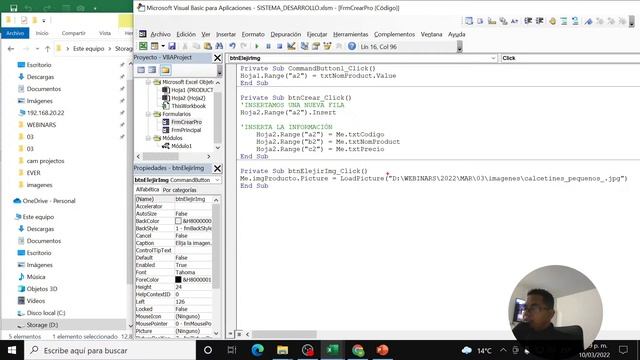Click the Paste icon in the VBA toolbar
Viewport: 640px width, 360px height.
point(208,46)
